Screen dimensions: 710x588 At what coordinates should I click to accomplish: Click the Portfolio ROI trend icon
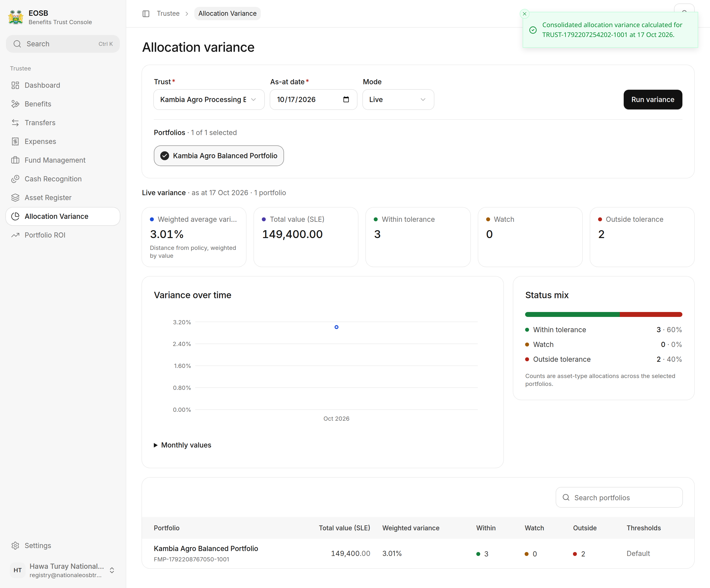click(x=15, y=235)
